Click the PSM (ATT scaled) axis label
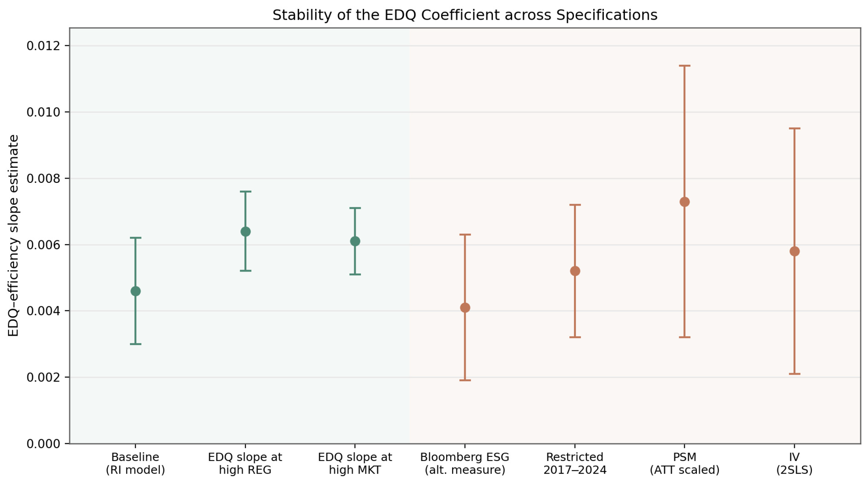Screen dimensions: 868x482 tap(684, 463)
